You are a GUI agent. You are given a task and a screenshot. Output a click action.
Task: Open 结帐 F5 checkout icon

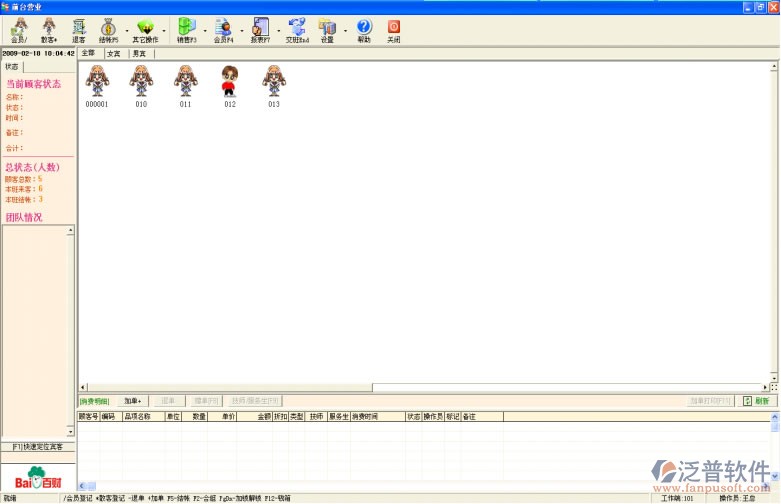108,30
